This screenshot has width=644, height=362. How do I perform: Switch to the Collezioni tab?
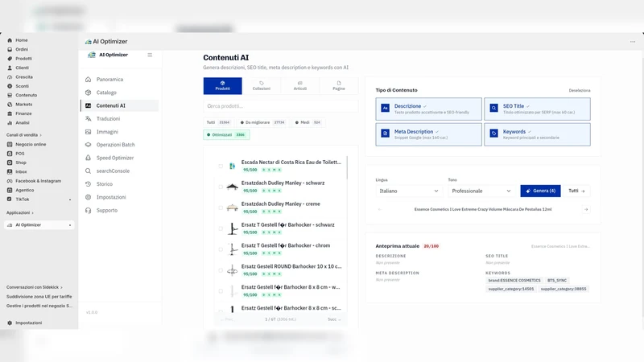pos(261,86)
